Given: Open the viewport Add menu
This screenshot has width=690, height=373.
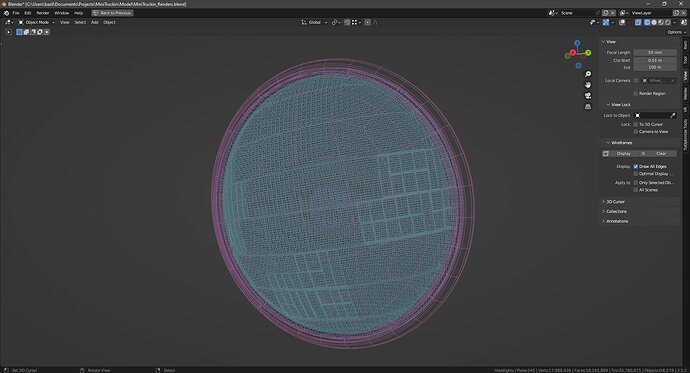Looking at the screenshot, I should [x=95, y=22].
